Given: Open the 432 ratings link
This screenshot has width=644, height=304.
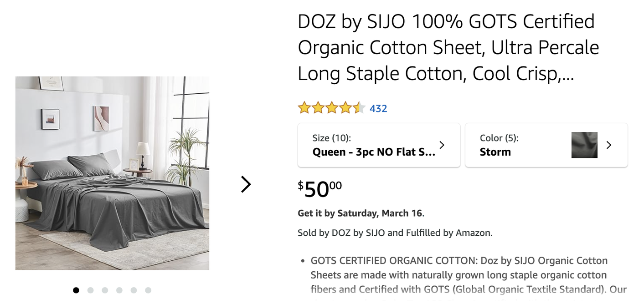Looking at the screenshot, I should 378,109.
